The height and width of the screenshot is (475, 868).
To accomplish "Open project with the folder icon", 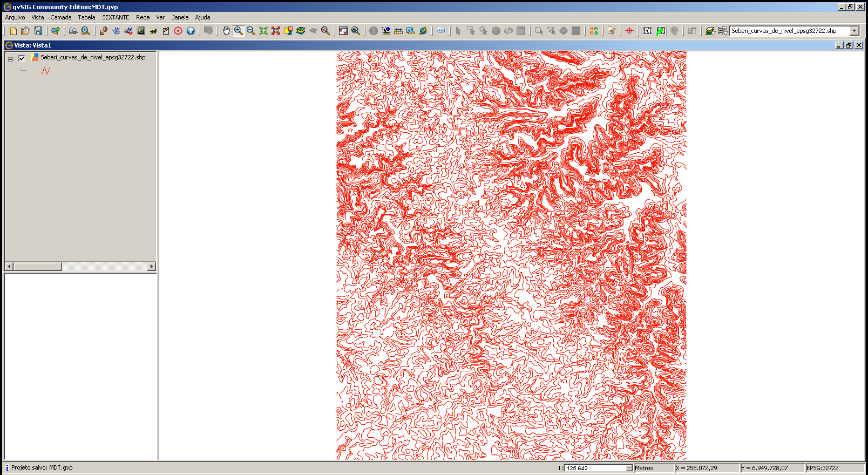I will 25,31.
